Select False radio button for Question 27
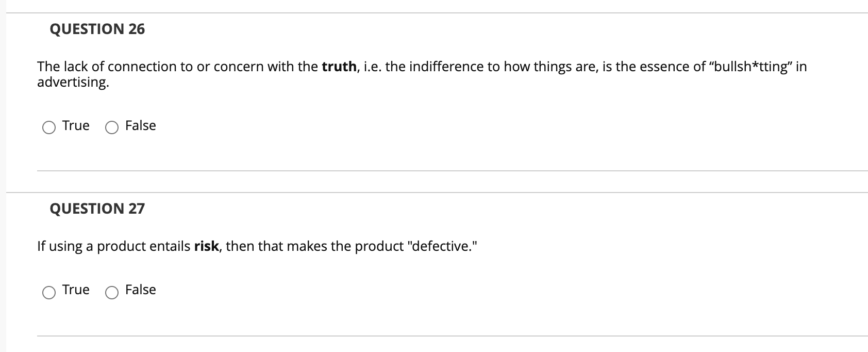The width and height of the screenshot is (868, 352). 112,292
